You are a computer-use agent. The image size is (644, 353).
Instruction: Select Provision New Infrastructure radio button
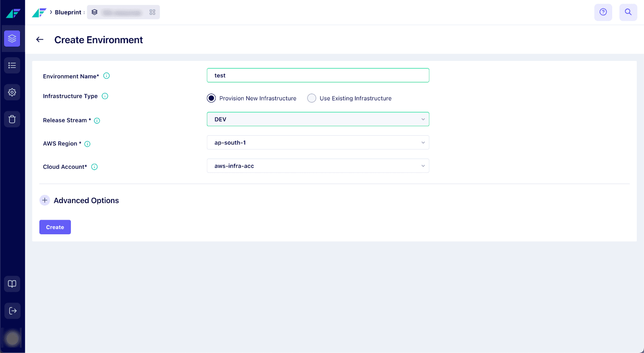211,98
